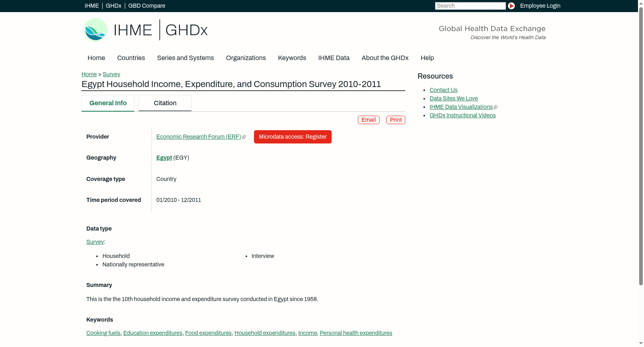
Task: Open Countries menu item
Action: pos(131,58)
